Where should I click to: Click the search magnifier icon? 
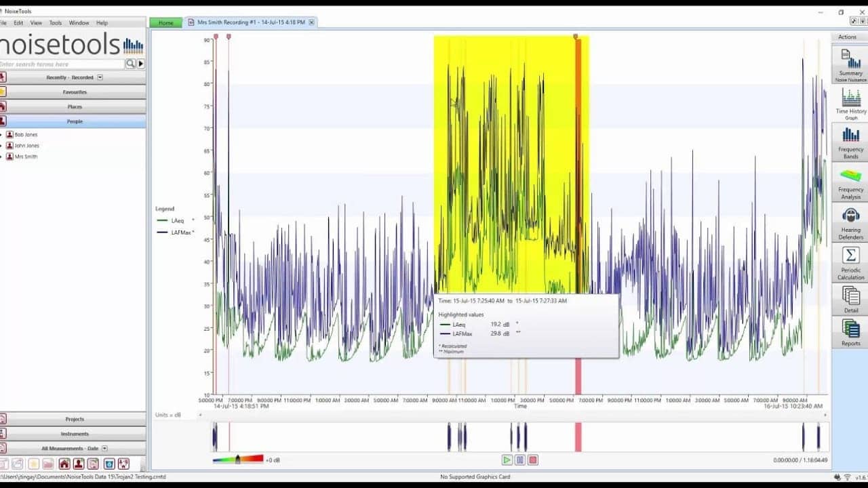pyautogui.click(x=130, y=64)
